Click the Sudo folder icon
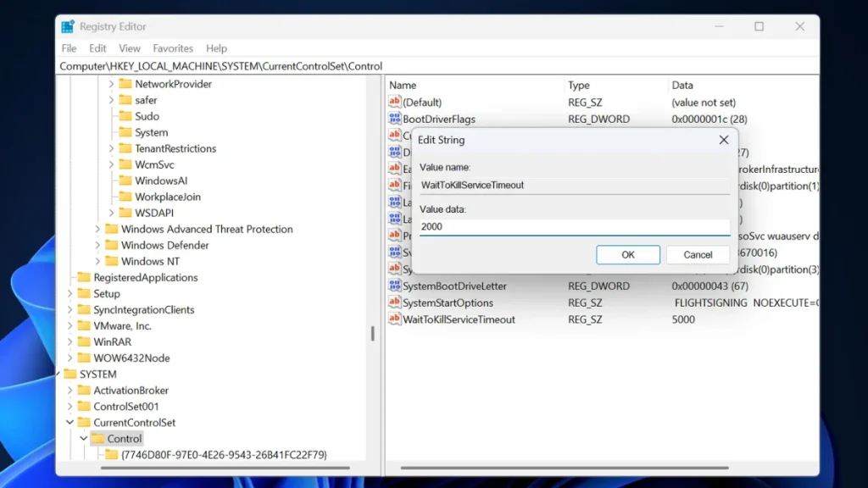Image resolution: width=868 pixels, height=488 pixels. (x=125, y=115)
